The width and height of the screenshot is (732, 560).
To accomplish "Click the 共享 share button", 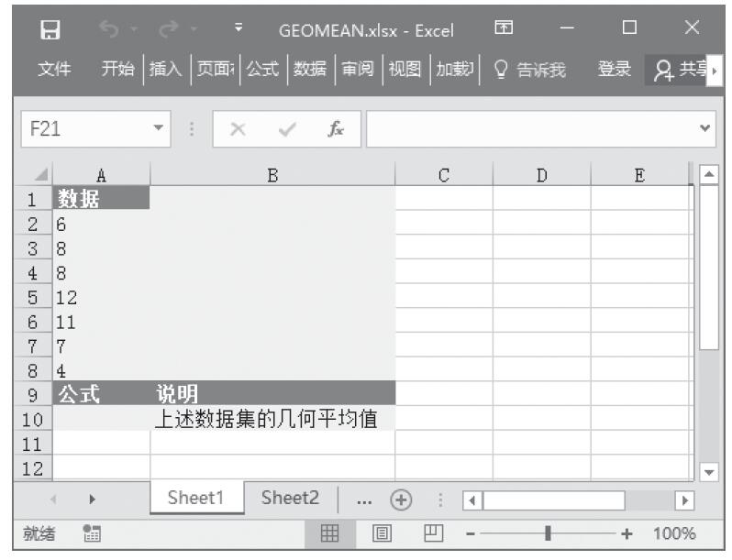I will click(680, 70).
